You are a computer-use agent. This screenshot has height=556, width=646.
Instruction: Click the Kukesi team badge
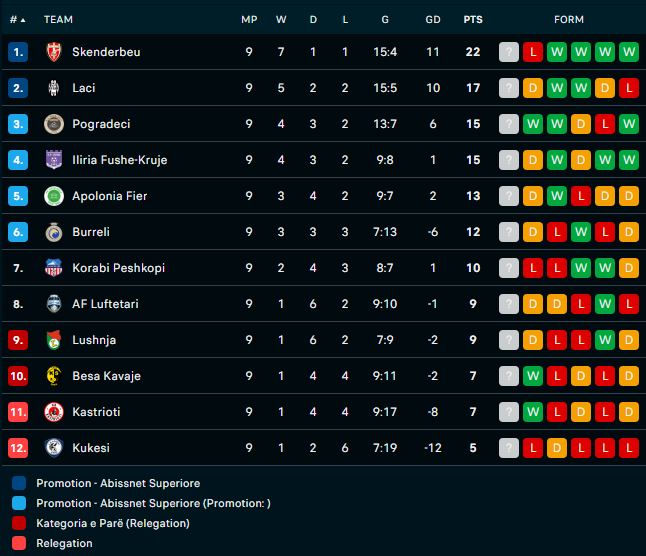coord(54,448)
